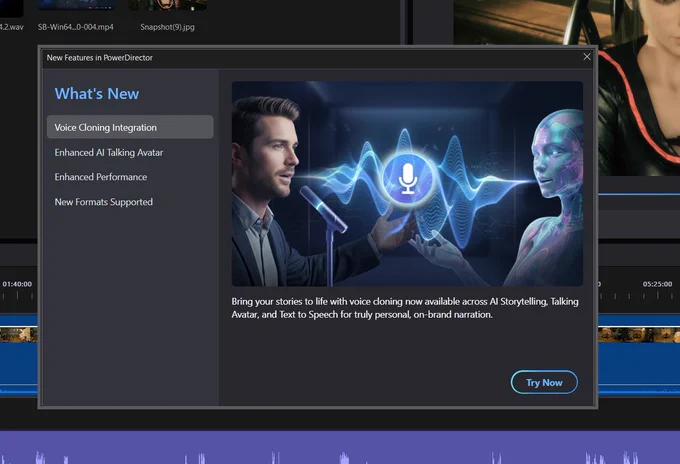
Task: Select Voice Cloning Integration in What's New
Action: click(130, 127)
